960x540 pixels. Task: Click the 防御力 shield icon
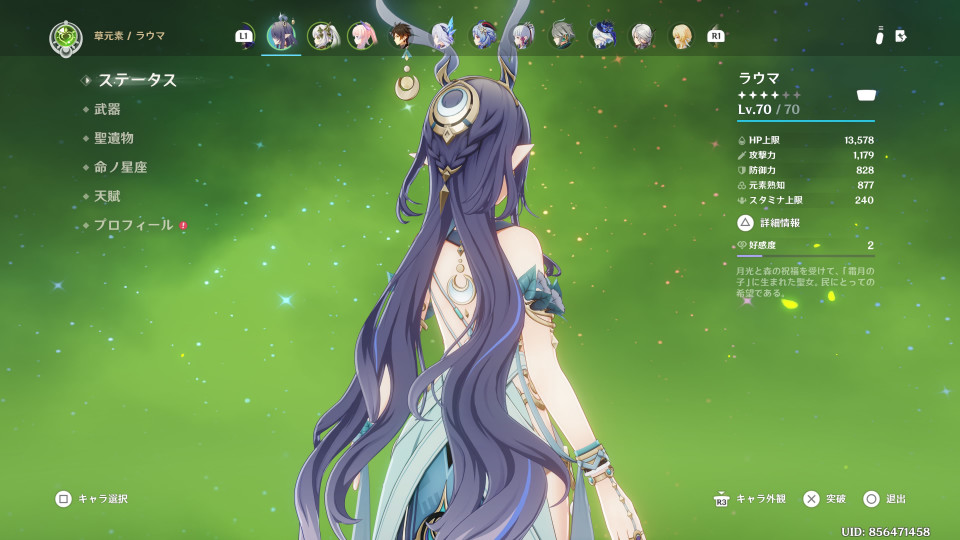pyautogui.click(x=741, y=170)
